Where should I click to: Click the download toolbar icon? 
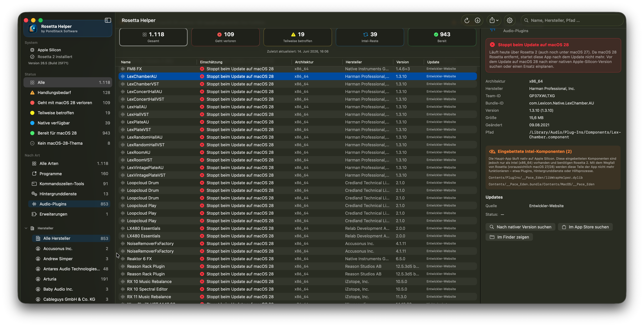(477, 20)
